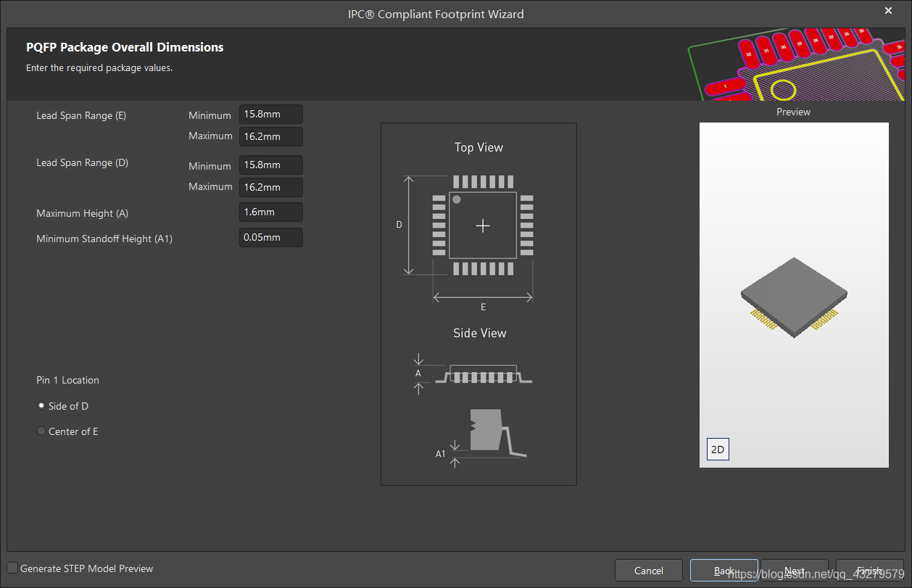
Task: Click the Lead Span Range (D) Maximum field
Action: [271, 187]
